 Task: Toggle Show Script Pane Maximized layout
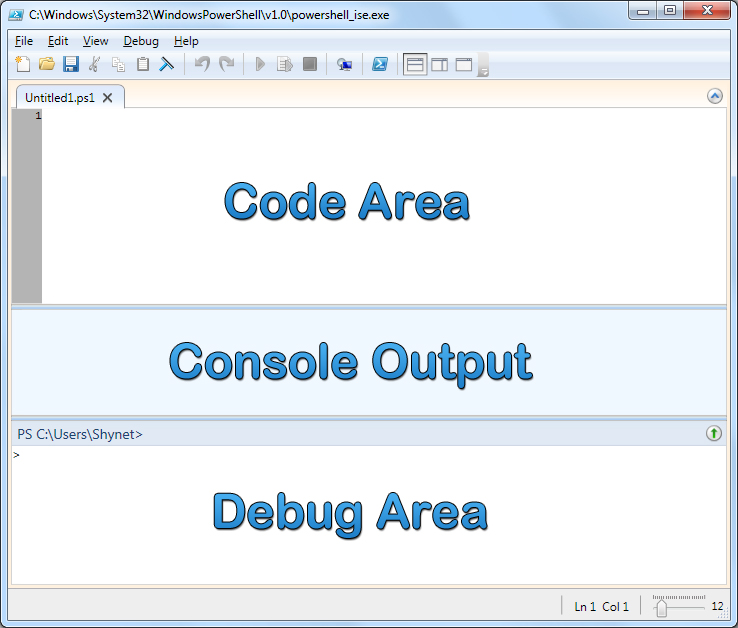coord(463,65)
